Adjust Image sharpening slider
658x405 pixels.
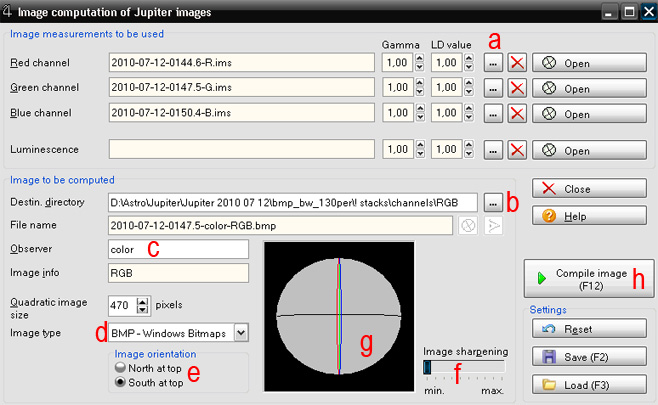coord(428,367)
